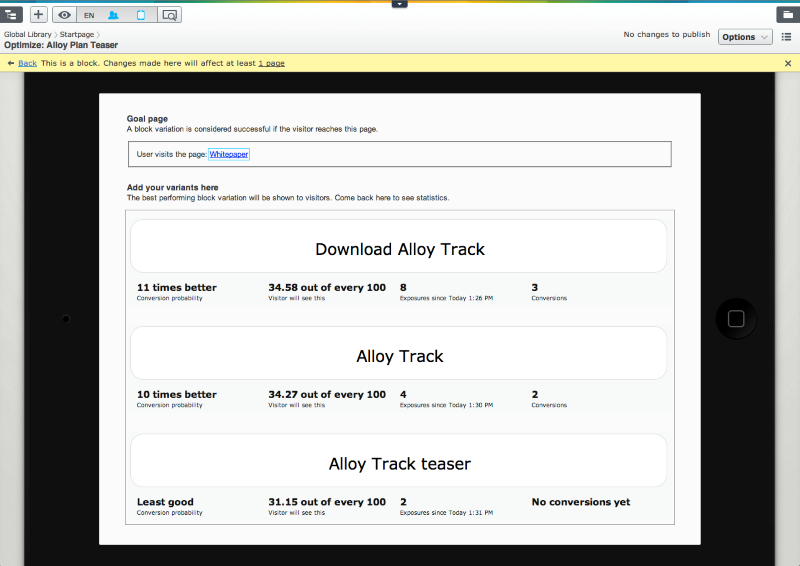Toggle the EN language selector
Viewport: 800px width, 566px height.
pyautogui.click(x=89, y=15)
